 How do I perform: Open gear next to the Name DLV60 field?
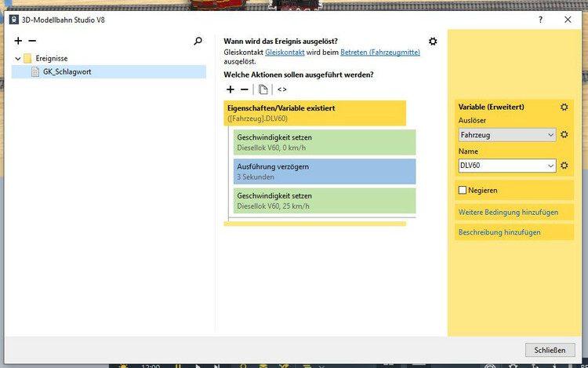[x=564, y=165]
